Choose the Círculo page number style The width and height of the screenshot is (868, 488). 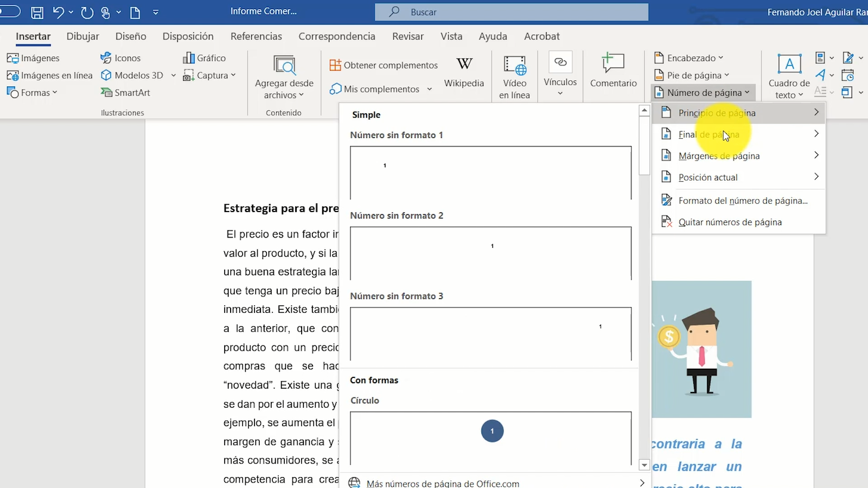click(490, 438)
